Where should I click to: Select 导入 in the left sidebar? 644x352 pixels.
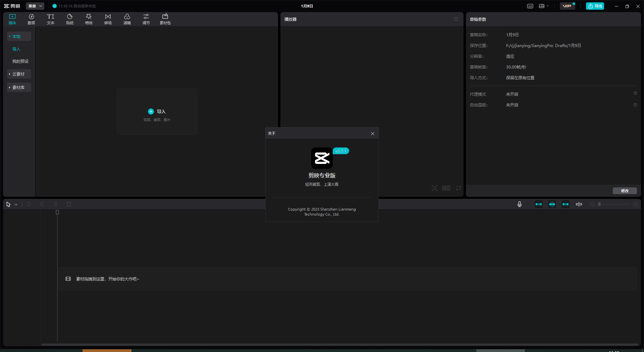(x=16, y=49)
